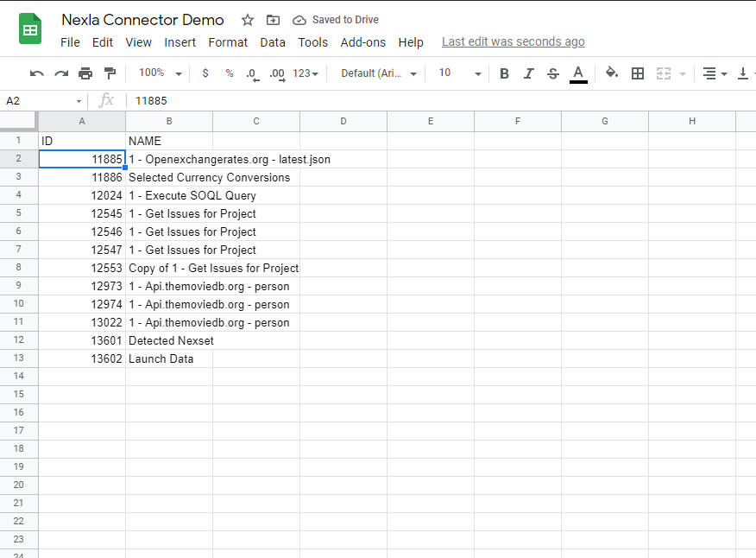756x558 pixels.
Task: Select column D header
Action: [343, 121]
